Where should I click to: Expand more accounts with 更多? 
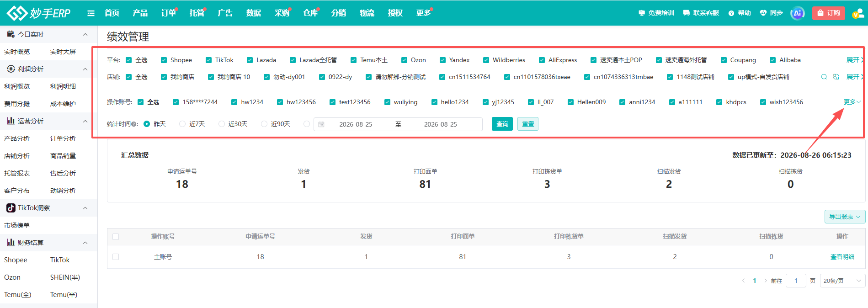(852, 102)
